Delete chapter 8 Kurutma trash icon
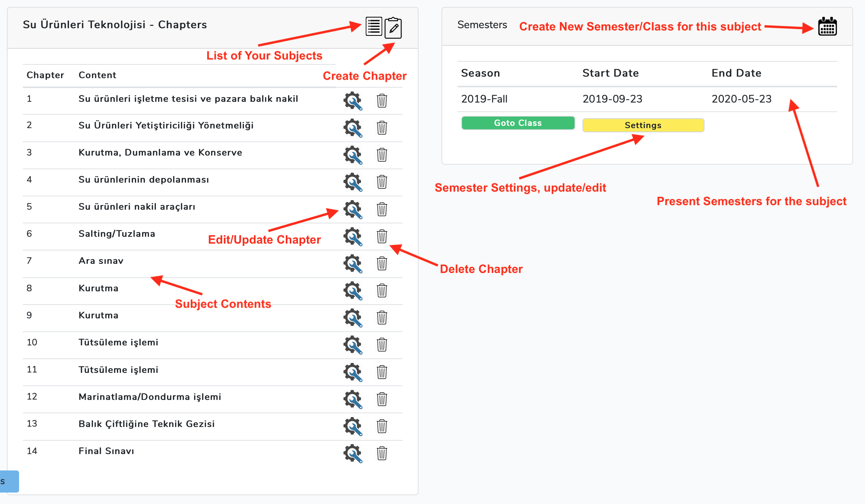This screenshot has width=865, height=504. 382,291
